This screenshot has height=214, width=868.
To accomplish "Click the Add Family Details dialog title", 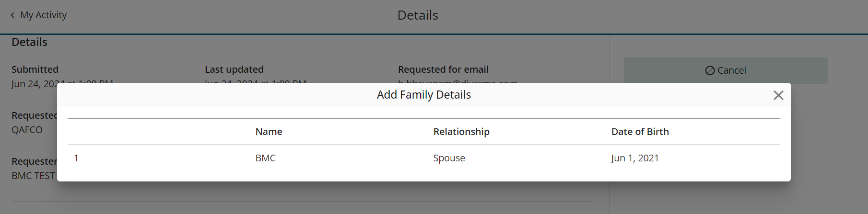I will (x=424, y=95).
